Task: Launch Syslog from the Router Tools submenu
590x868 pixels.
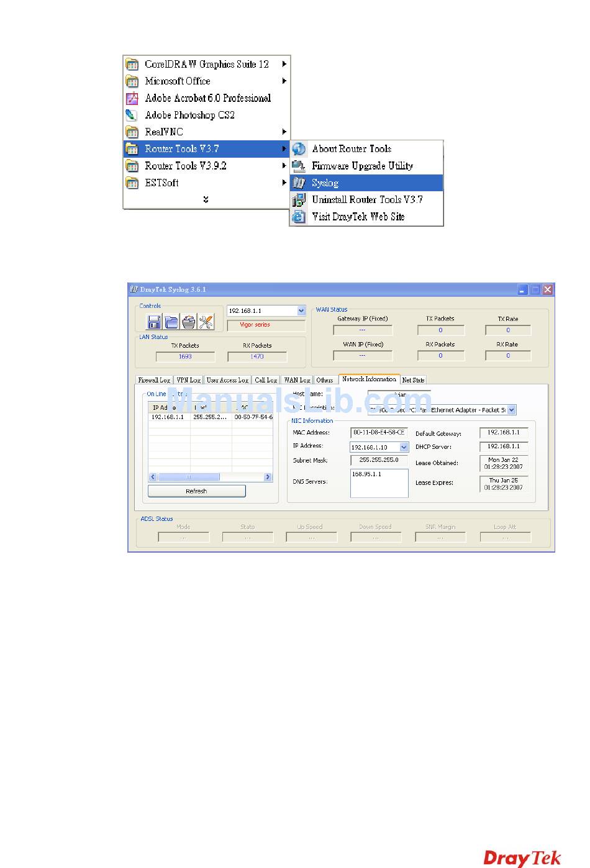Action: (x=366, y=183)
